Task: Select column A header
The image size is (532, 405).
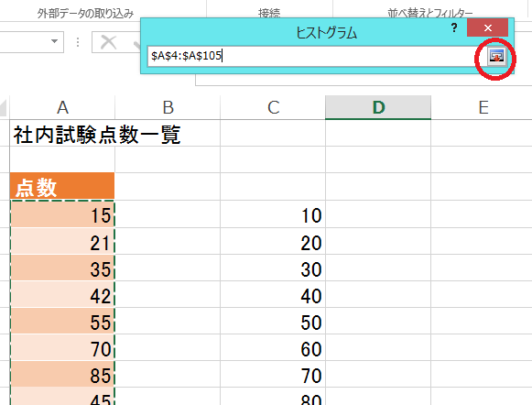Action: pos(62,107)
